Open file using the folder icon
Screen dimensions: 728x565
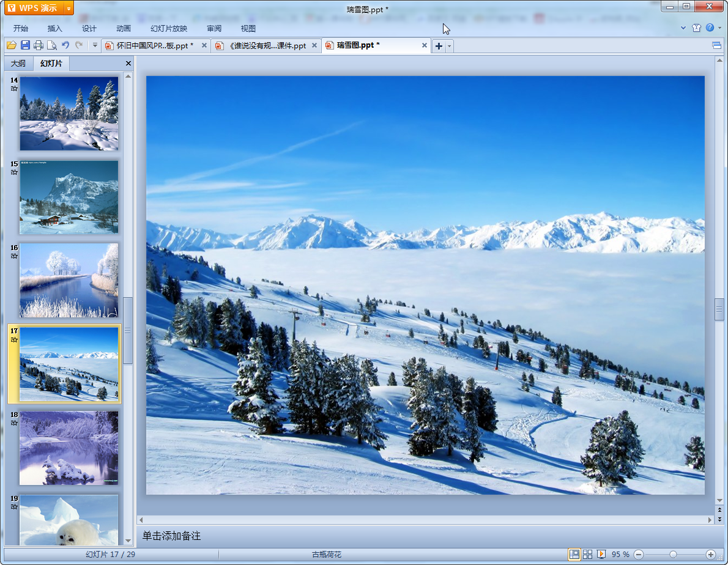pyautogui.click(x=12, y=45)
